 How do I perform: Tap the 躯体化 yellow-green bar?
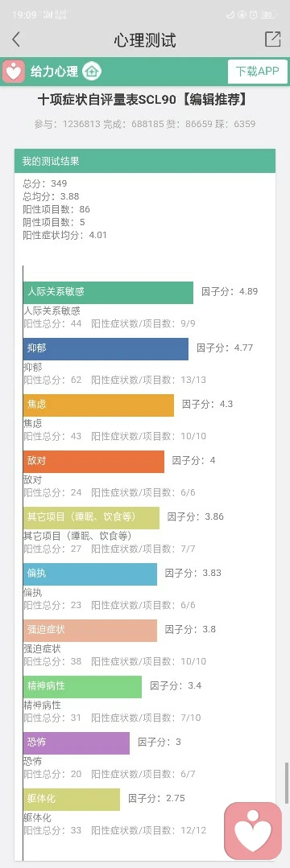pyautogui.click(x=72, y=800)
